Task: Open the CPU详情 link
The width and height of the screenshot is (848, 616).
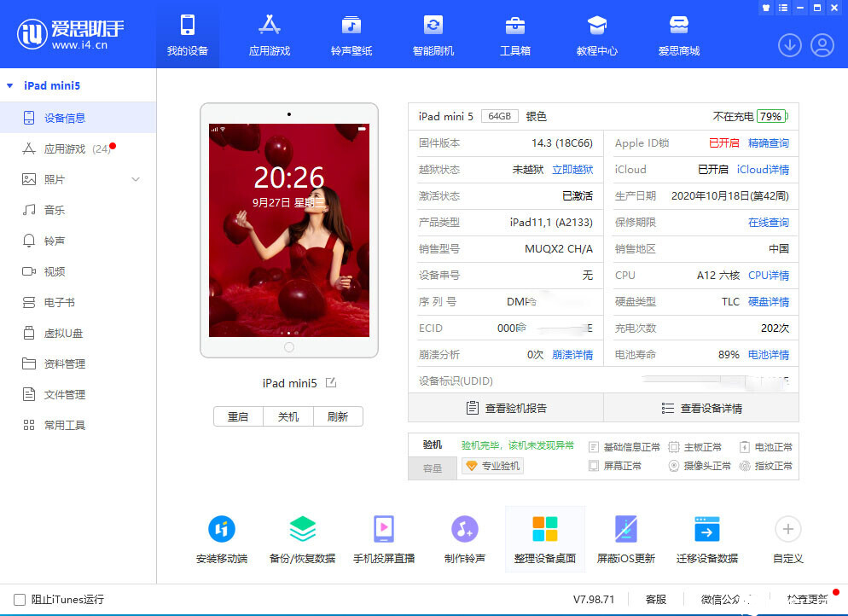Action: coord(769,276)
